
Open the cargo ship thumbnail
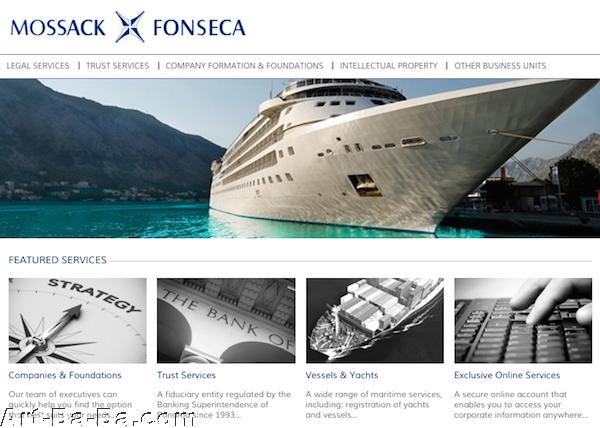coord(375,321)
